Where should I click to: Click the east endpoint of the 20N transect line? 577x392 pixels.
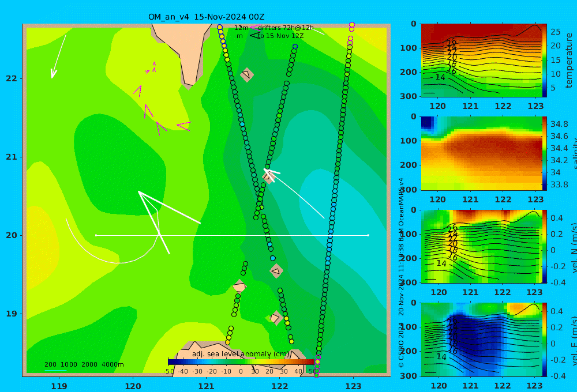[x=368, y=235]
